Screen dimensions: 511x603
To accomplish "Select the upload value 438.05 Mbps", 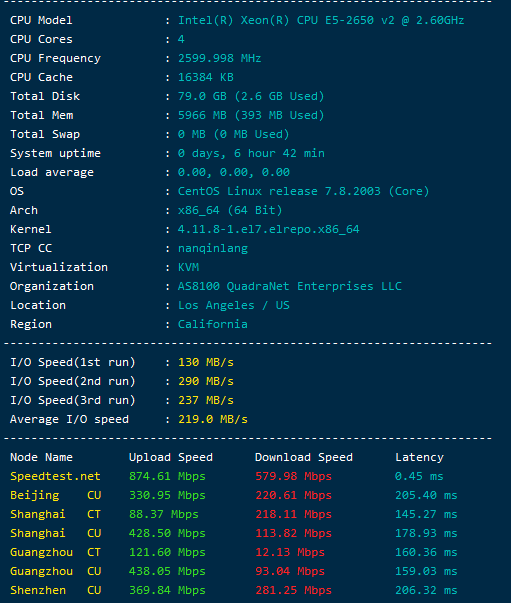I will (167, 571).
